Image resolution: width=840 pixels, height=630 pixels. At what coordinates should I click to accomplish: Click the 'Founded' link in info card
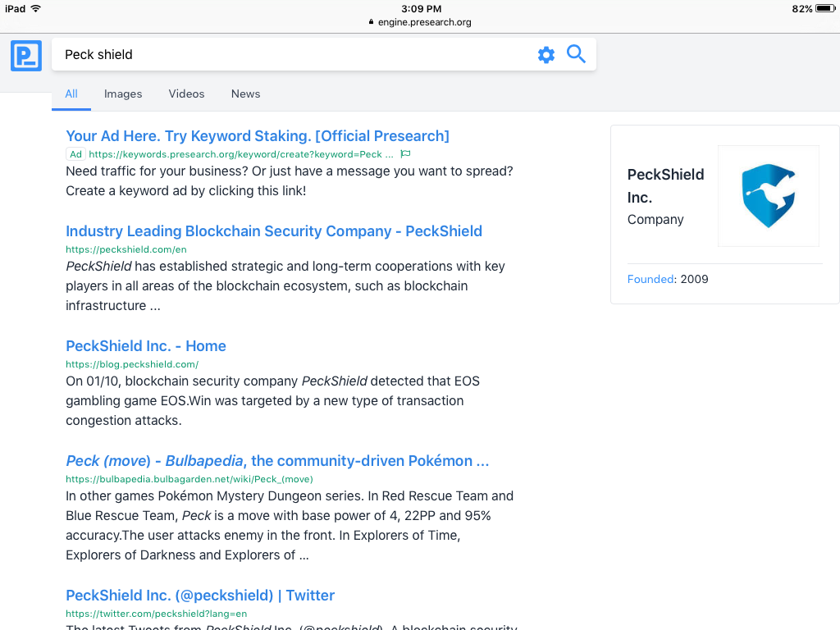[x=651, y=279]
